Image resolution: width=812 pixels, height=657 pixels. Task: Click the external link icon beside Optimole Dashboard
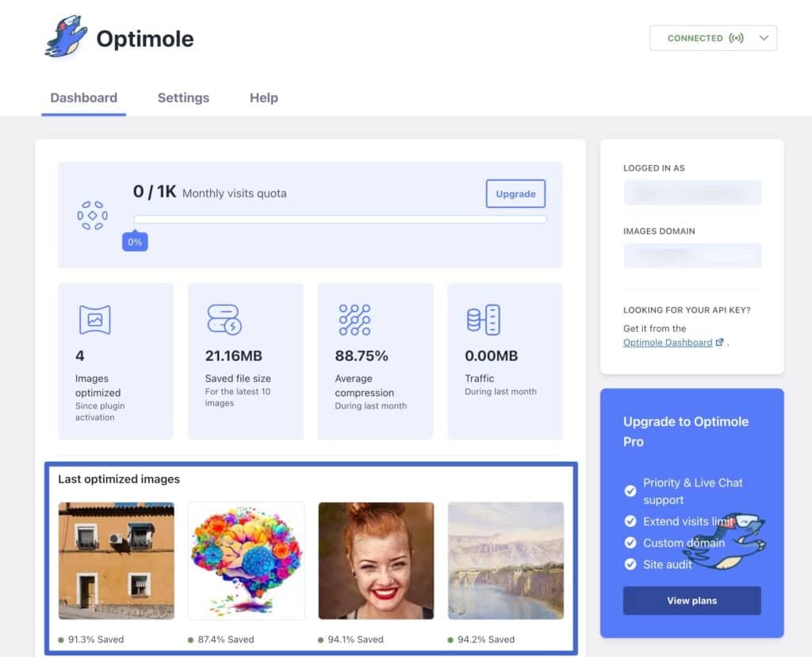coord(719,342)
